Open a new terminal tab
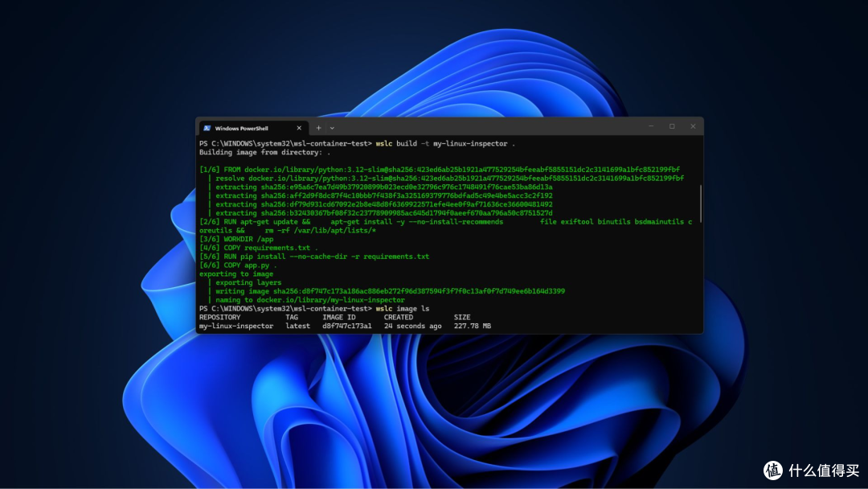Screen dimensions: 868x489 pos(318,128)
